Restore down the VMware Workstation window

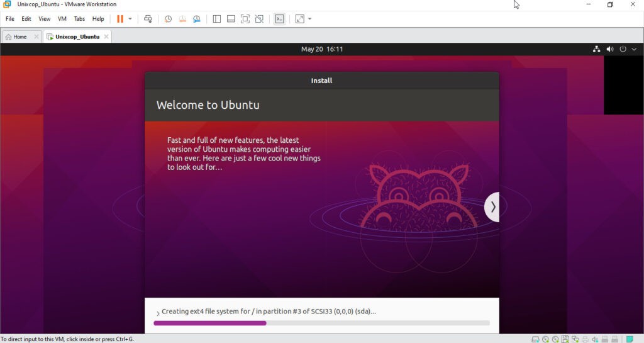610,4
